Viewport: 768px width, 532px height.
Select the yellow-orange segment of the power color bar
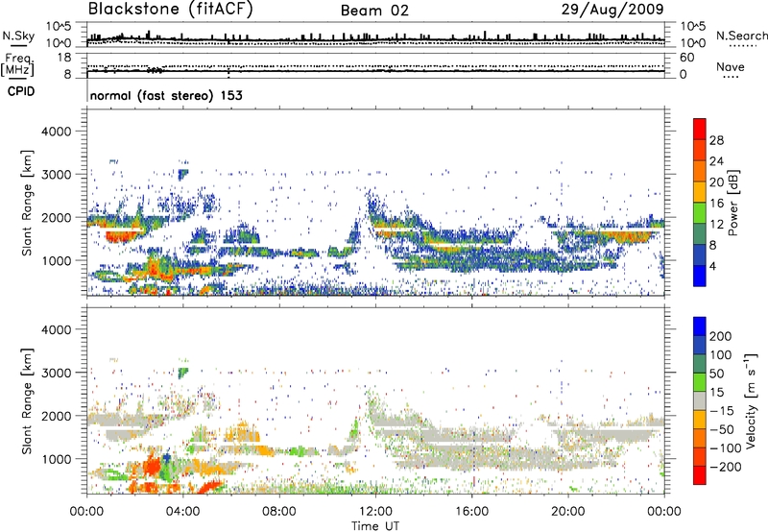click(x=700, y=192)
